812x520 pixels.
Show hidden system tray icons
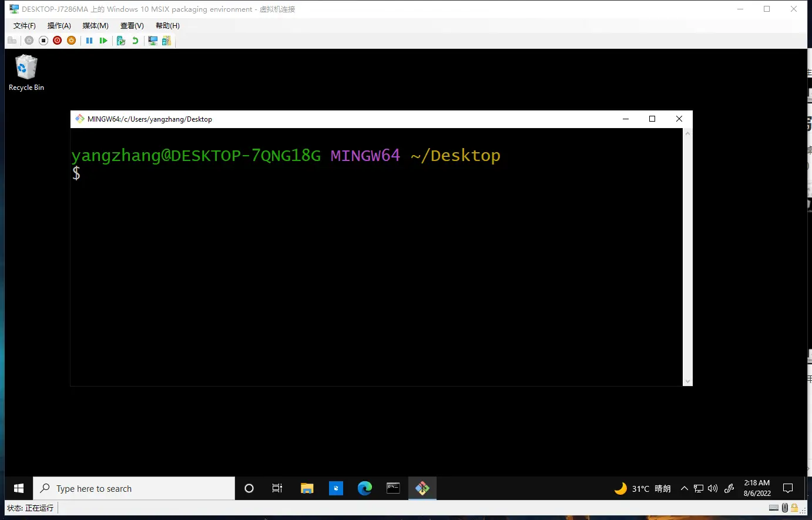click(684, 488)
